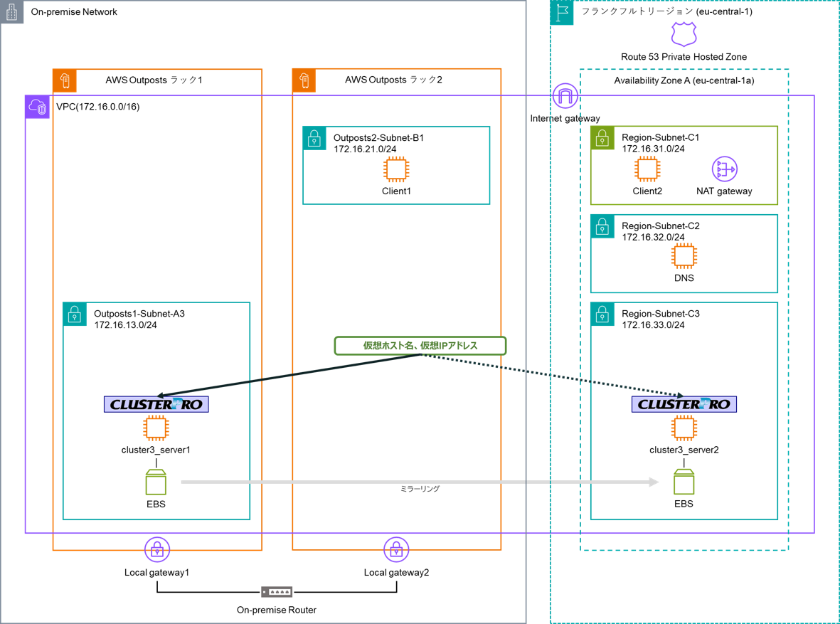This screenshot has width=840, height=624.
Task: Select the cluster3_server1 instance icon
Action: coord(156,428)
